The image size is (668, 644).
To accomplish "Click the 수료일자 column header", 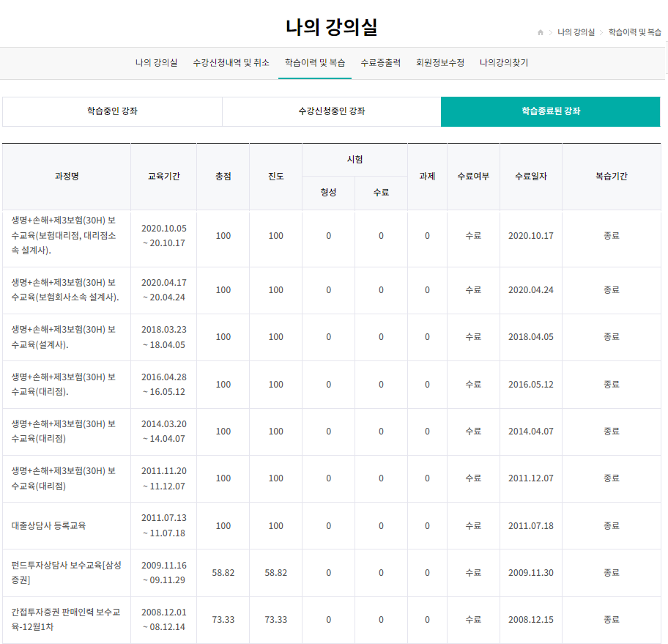I will (x=531, y=176).
